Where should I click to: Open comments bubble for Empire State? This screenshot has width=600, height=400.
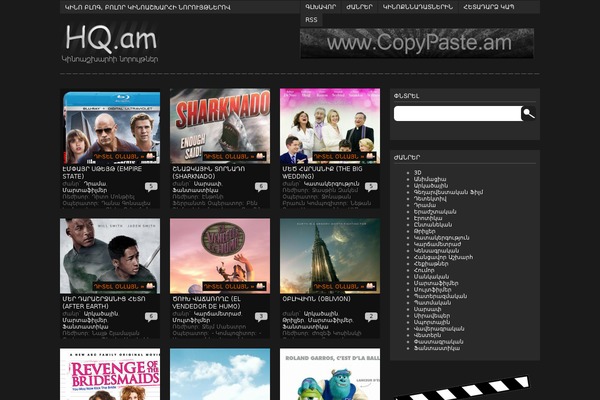[x=151, y=187]
